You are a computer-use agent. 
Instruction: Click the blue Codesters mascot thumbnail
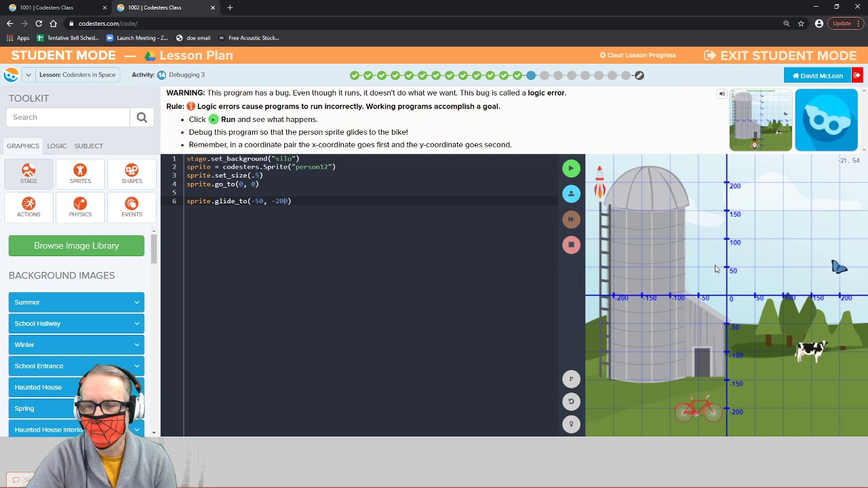[x=826, y=120]
